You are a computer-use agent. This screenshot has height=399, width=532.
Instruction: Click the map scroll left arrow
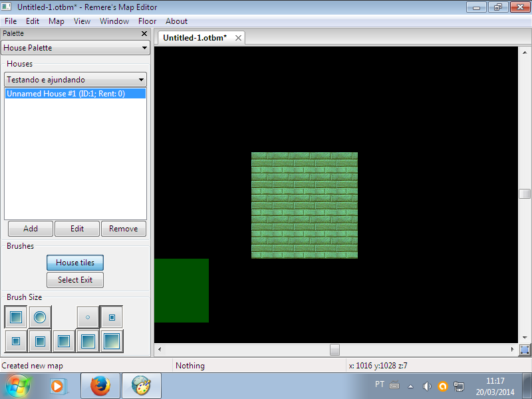(160, 350)
